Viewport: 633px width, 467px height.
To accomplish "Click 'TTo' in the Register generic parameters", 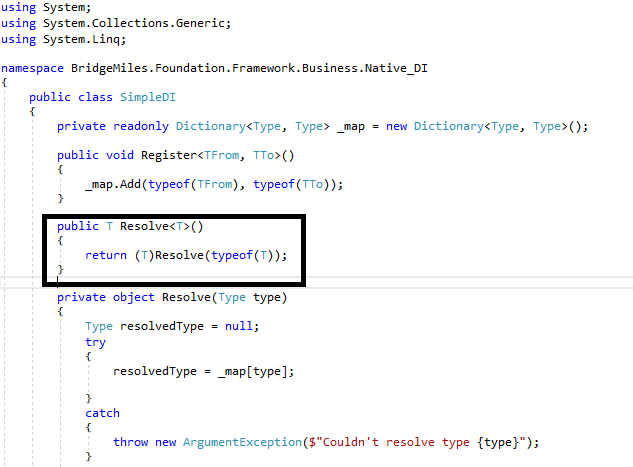I will 264,155.
